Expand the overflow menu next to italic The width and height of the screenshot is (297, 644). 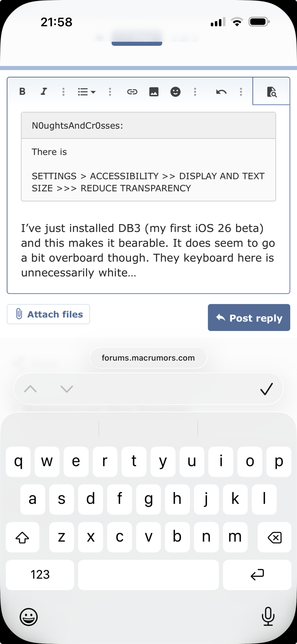(63, 92)
